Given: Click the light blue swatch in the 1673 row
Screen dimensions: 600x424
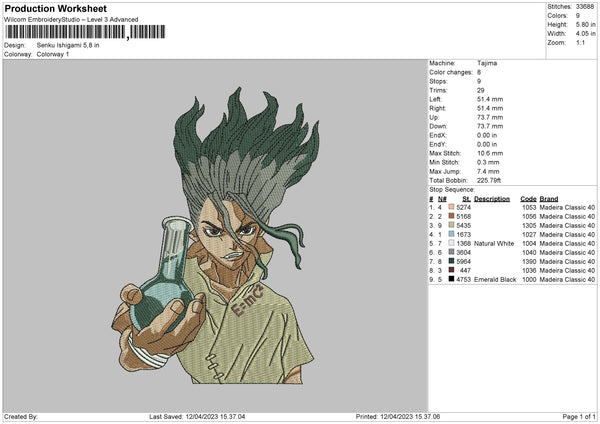Looking at the screenshot, I should click(451, 234).
